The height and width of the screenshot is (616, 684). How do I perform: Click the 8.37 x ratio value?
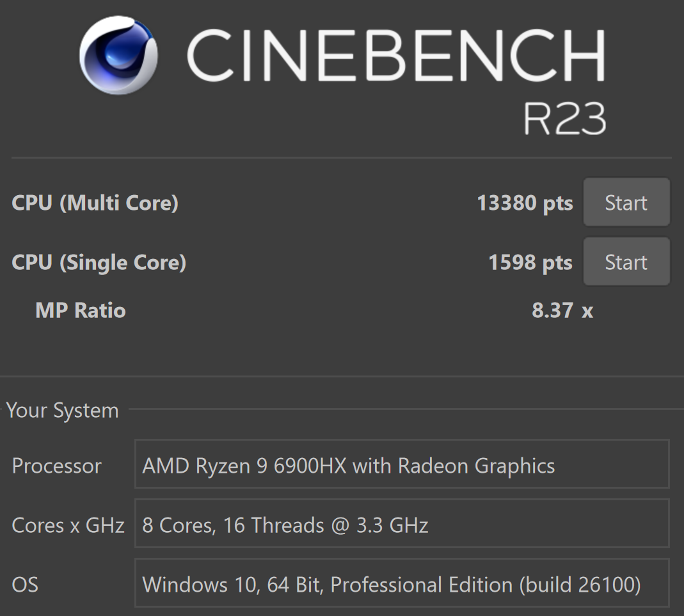click(562, 310)
